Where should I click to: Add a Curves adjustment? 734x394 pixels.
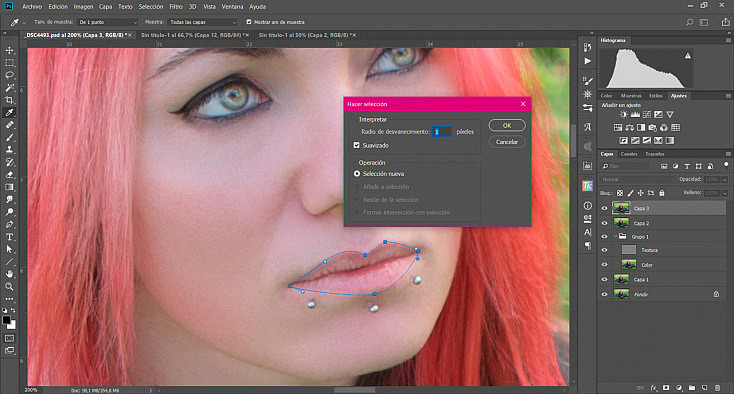(x=646, y=114)
